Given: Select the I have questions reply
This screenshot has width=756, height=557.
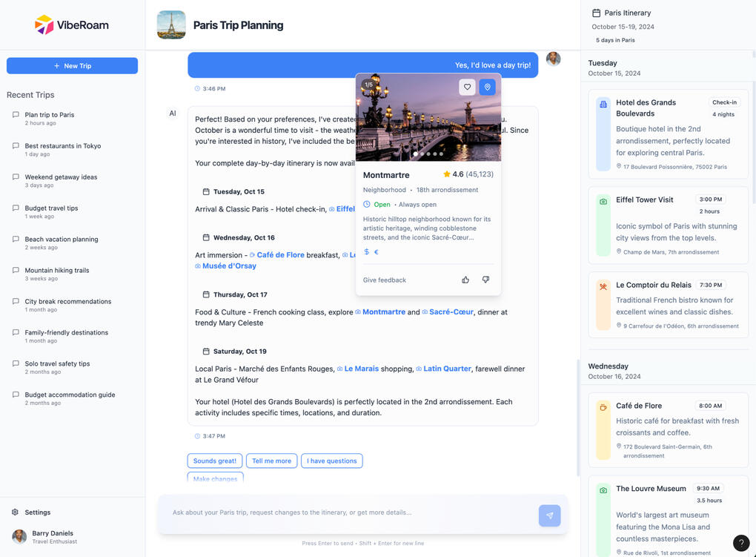Looking at the screenshot, I should pos(331,461).
